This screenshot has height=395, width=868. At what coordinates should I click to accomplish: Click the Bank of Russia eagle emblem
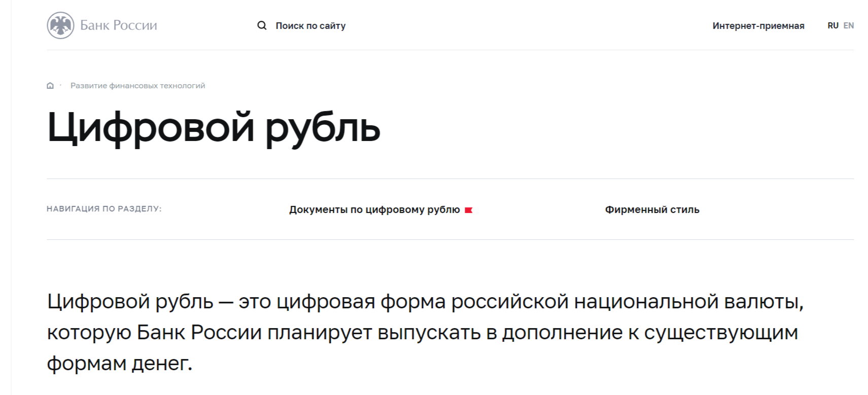(x=60, y=25)
